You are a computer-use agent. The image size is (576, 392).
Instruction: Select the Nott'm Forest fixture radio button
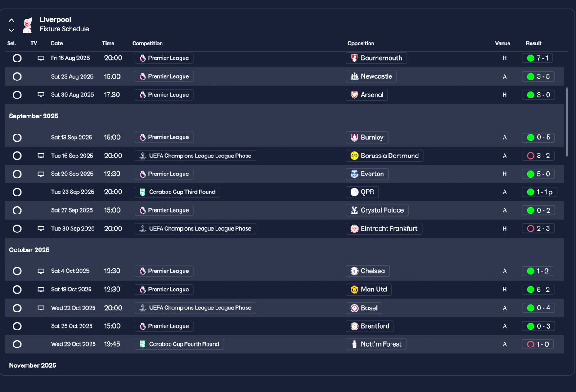point(17,344)
